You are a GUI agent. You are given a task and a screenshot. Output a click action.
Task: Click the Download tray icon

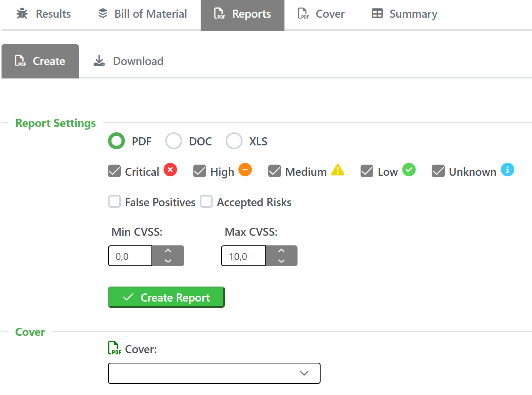click(99, 61)
